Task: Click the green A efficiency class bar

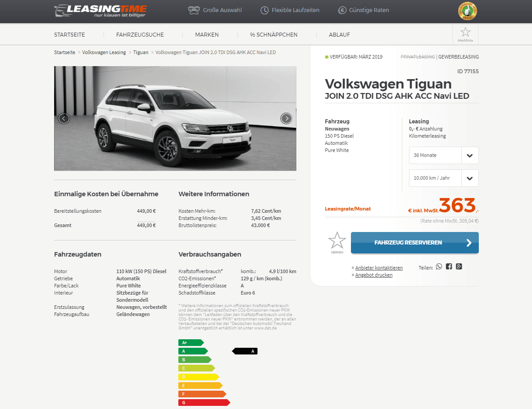Action: pyautogui.click(x=193, y=351)
